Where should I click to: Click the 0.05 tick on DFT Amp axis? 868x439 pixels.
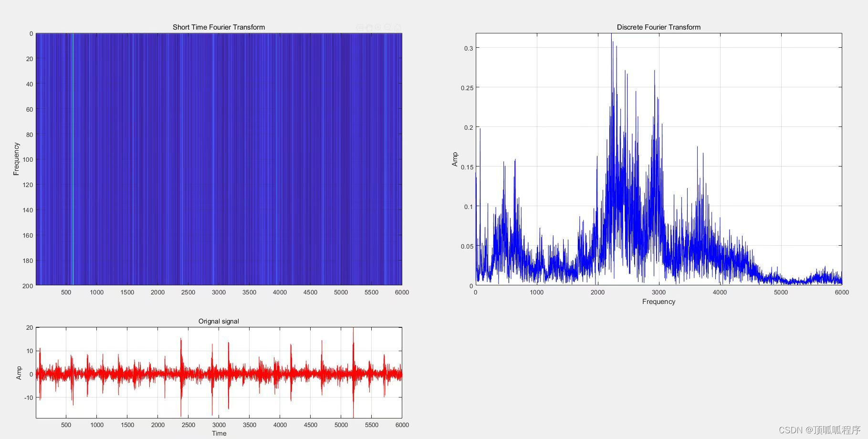[467, 246]
